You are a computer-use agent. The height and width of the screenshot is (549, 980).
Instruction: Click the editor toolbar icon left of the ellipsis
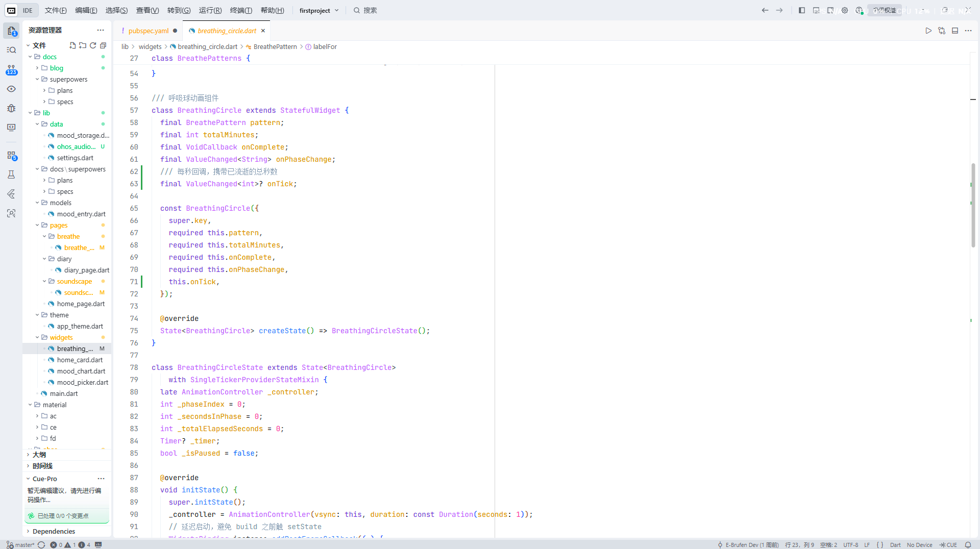click(x=955, y=31)
